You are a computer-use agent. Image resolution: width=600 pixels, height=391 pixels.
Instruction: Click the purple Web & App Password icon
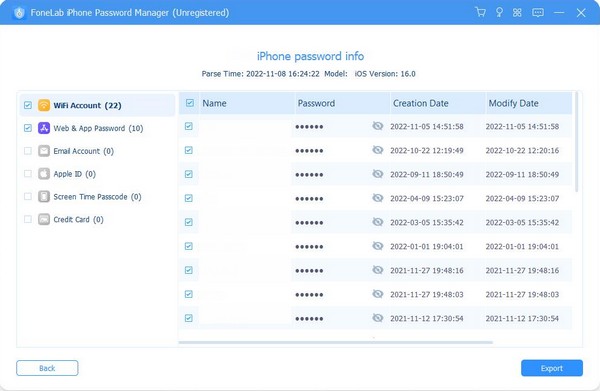coord(44,128)
